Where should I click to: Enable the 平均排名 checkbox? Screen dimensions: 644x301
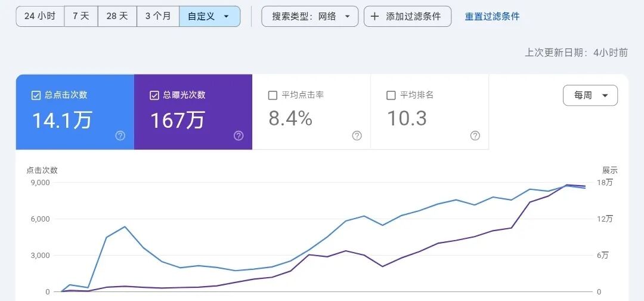coord(391,96)
